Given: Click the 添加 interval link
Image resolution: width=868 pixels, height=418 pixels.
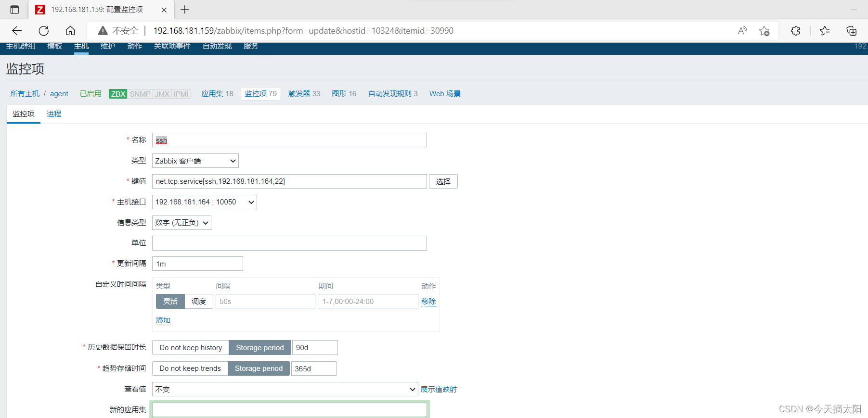Looking at the screenshot, I should point(163,320).
